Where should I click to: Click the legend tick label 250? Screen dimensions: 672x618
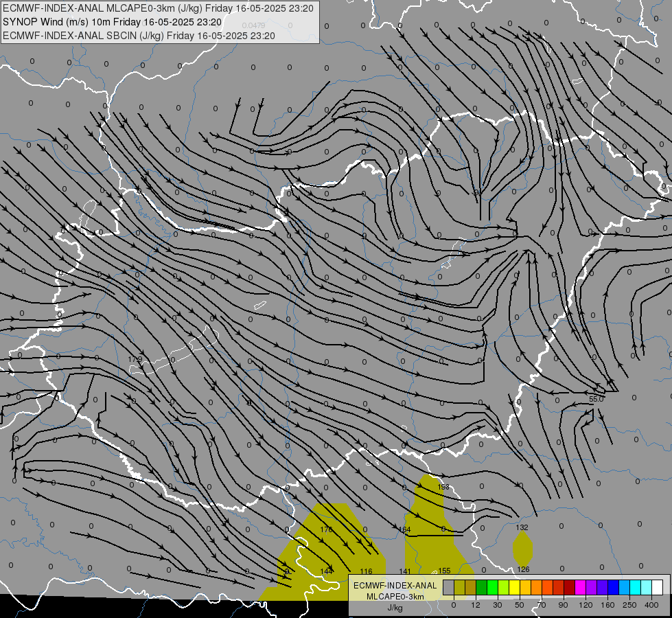pos(629,605)
